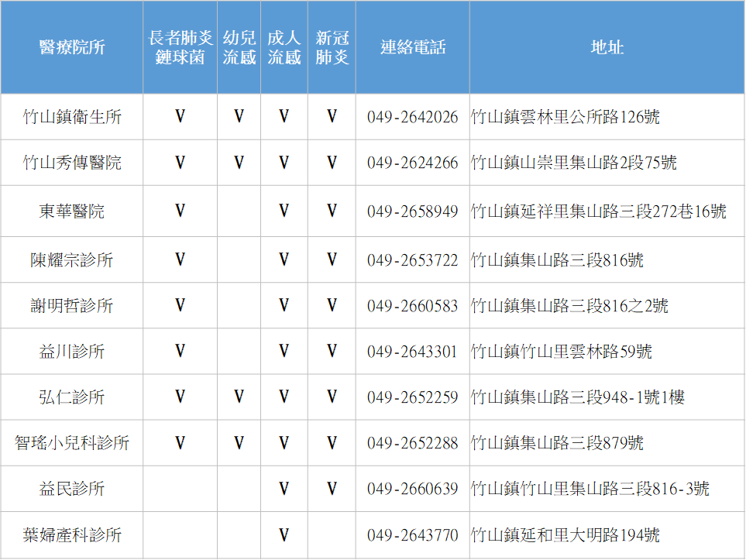Click 長者肺炎鏈球菌 V mark for 東華醫院

(x=180, y=211)
